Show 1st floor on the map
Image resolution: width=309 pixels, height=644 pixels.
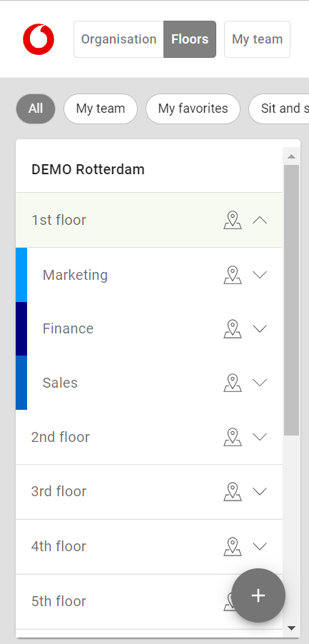click(x=233, y=220)
